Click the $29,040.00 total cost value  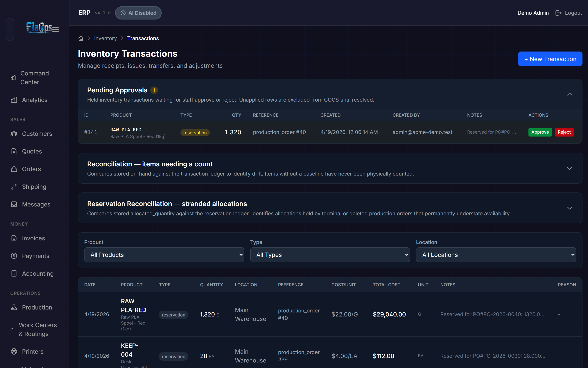click(389, 314)
